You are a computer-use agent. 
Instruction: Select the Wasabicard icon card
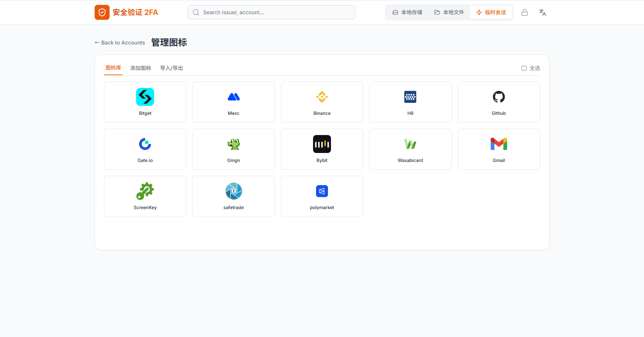point(410,149)
